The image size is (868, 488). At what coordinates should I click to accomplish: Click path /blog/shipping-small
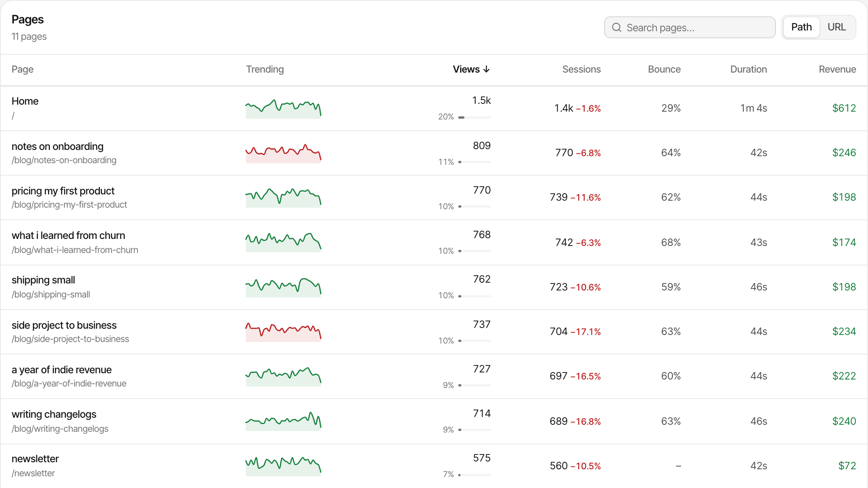pos(51,294)
